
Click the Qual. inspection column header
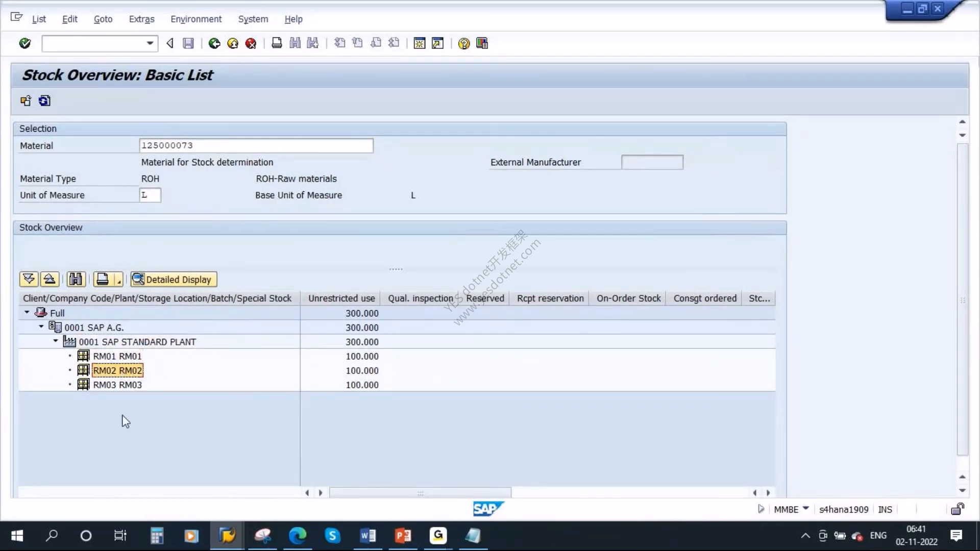coord(421,298)
